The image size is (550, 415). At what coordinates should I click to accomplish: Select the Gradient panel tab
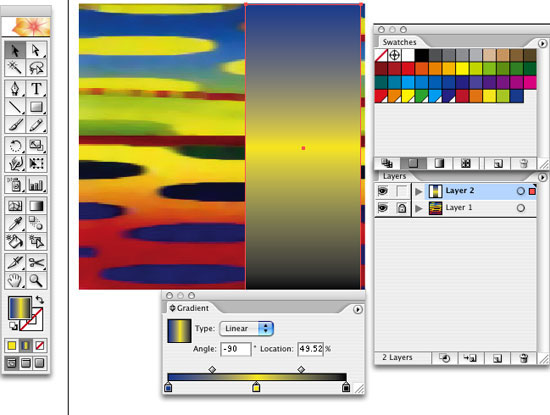(x=193, y=308)
